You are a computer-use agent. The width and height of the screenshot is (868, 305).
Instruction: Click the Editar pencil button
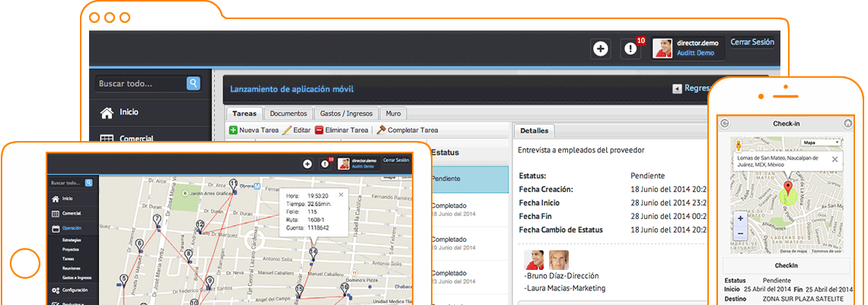pyautogui.click(x=296, y=130)
